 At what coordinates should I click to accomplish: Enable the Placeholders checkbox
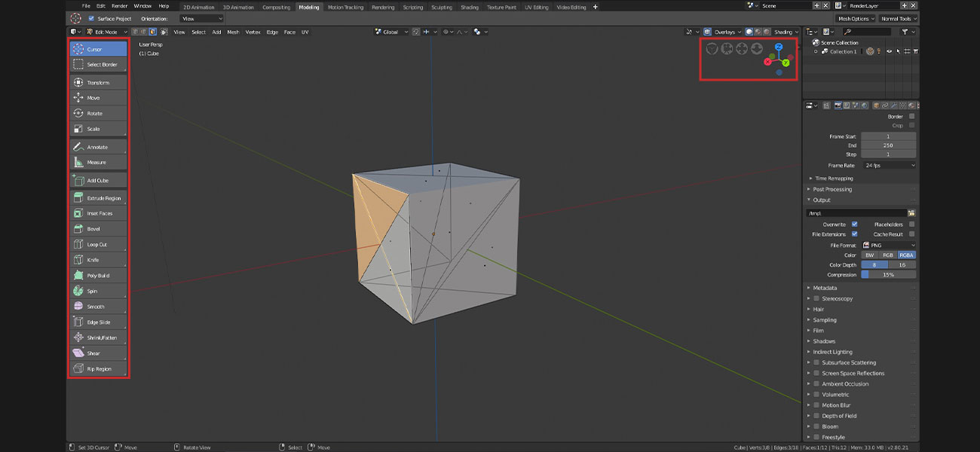point(911,224)
